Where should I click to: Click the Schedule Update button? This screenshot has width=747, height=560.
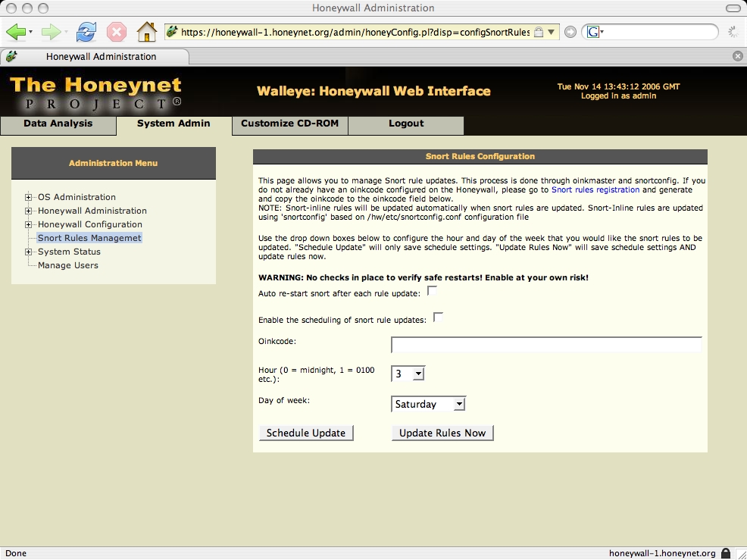[306, 433]
